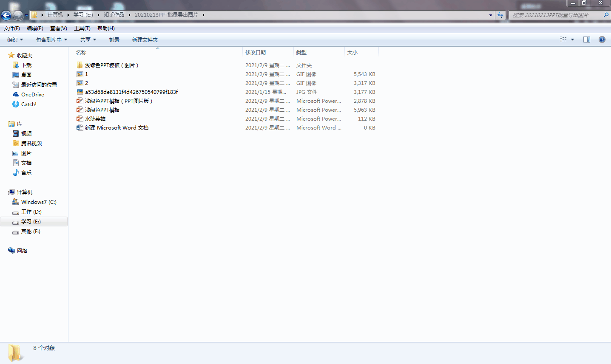The width and height of the screenshot is (611, 364).
Task: Select folder icon of 浅绿色PPT模板（图片）
Action: pos(80,65)
